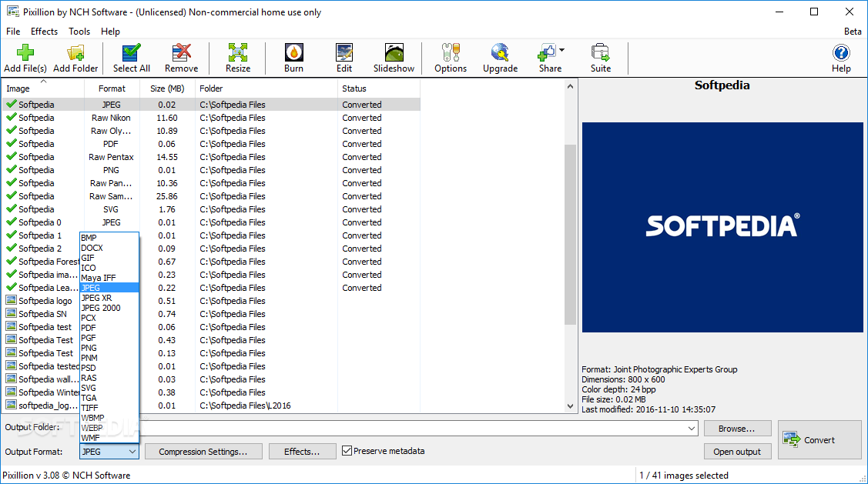Click the Share thumbs-up icon

click(547, 52)
